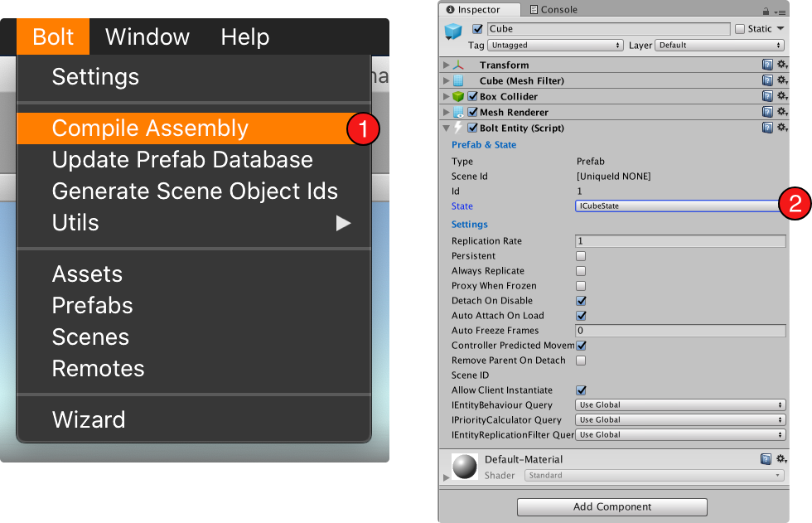
Task: Edit the Cube name field
Action: tap(608, 29)
